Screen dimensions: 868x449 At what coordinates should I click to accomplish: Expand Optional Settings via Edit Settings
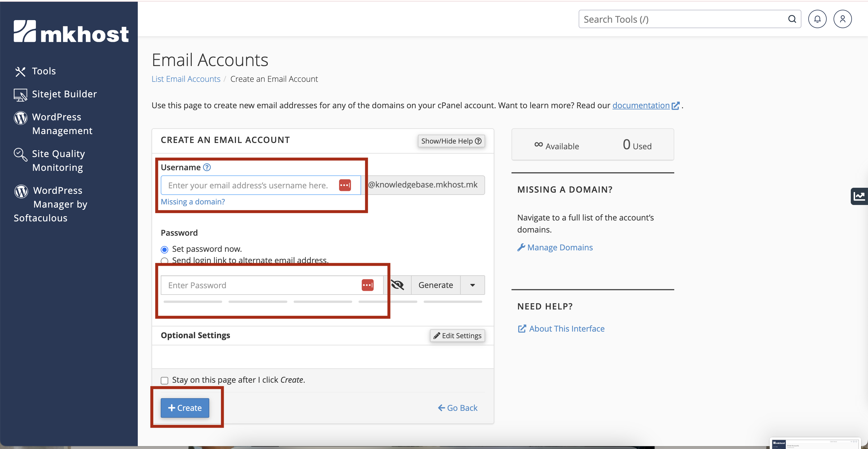pyautogui.click(x=457, y=336)
